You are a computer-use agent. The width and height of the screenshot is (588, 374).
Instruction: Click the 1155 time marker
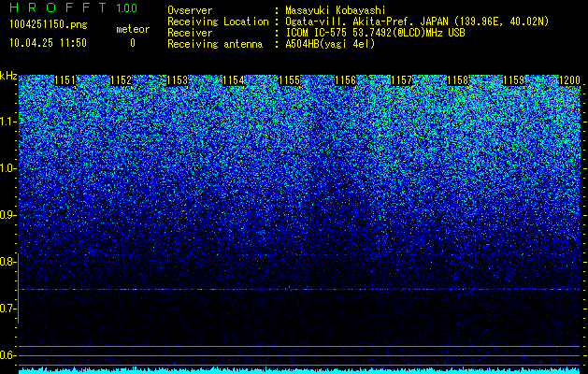(x=290, y=80)
